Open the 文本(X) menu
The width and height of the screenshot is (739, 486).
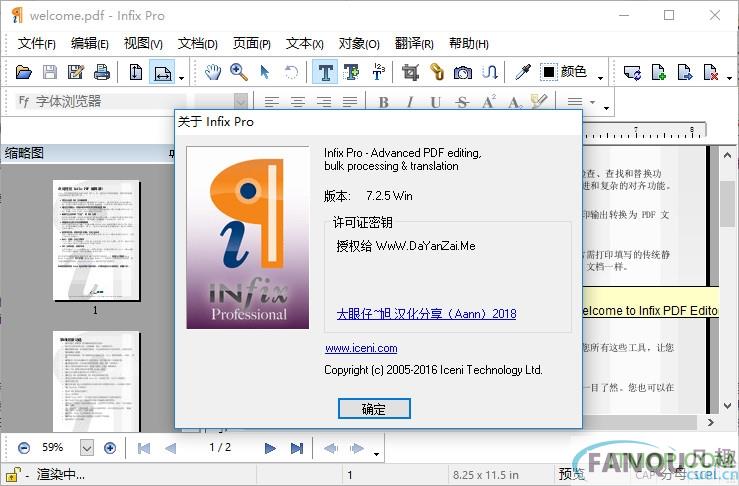(x=304, y=44)
